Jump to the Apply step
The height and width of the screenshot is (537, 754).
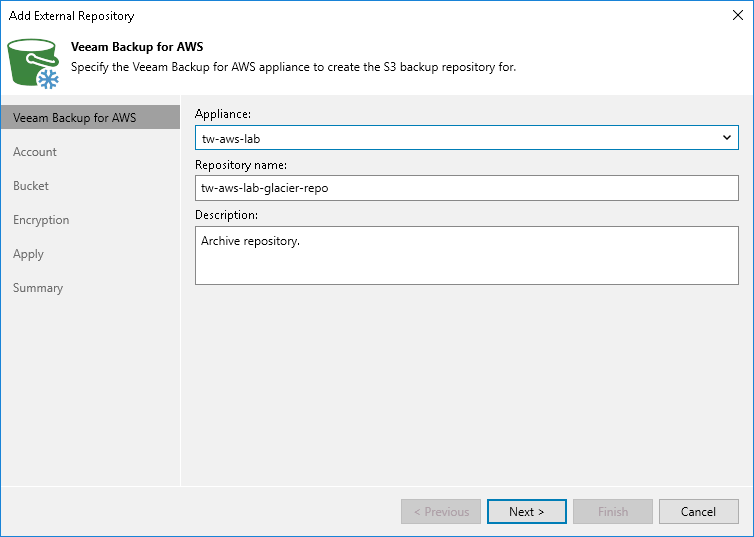(x=28, y=254)
